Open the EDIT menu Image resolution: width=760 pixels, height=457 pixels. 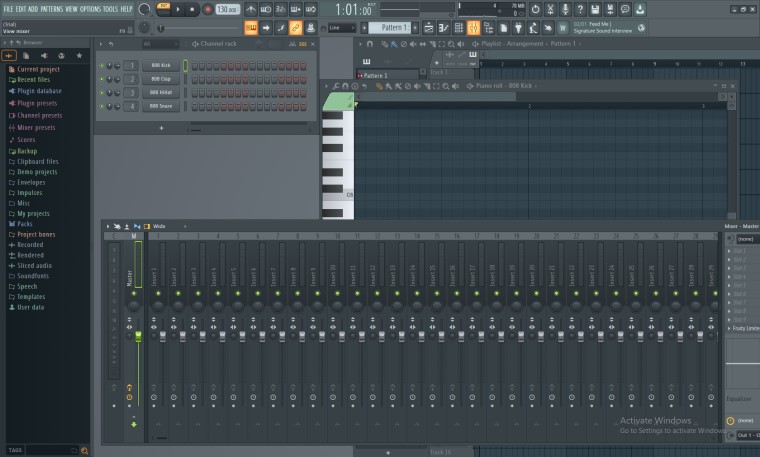[20, 9]
